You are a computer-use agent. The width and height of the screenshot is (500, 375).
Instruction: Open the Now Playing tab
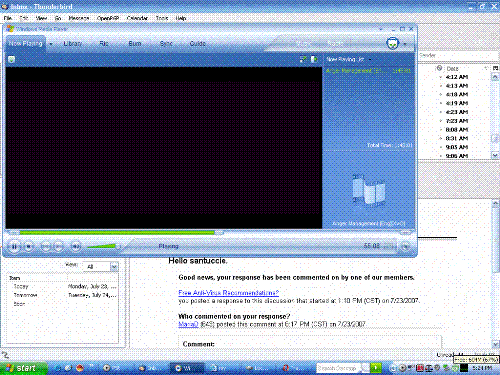pyautogui.click(x=26, y=44)
